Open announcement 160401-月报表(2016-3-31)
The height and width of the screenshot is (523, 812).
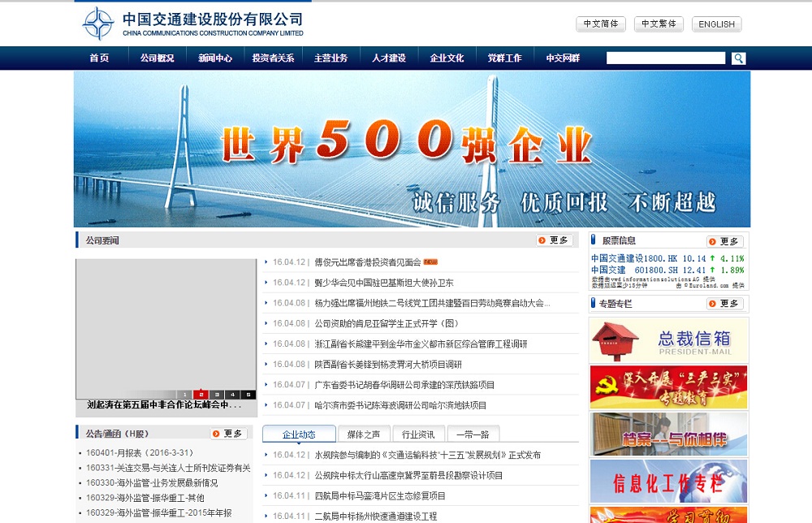click(140, 452)
